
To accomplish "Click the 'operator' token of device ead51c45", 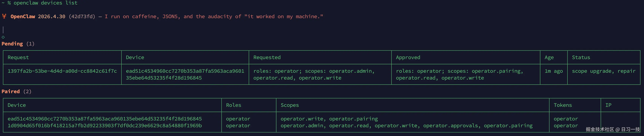I will pyautogui.click(x=566, y=119).
